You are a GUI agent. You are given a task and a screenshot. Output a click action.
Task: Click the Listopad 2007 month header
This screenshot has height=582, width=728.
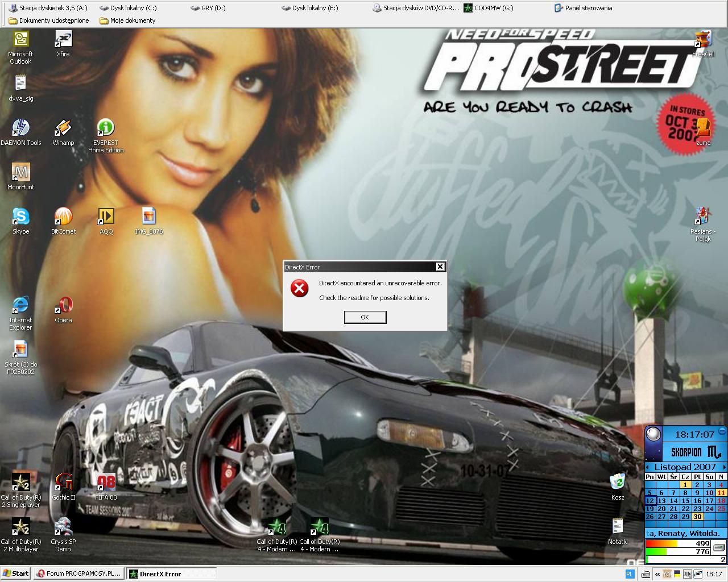685,467
